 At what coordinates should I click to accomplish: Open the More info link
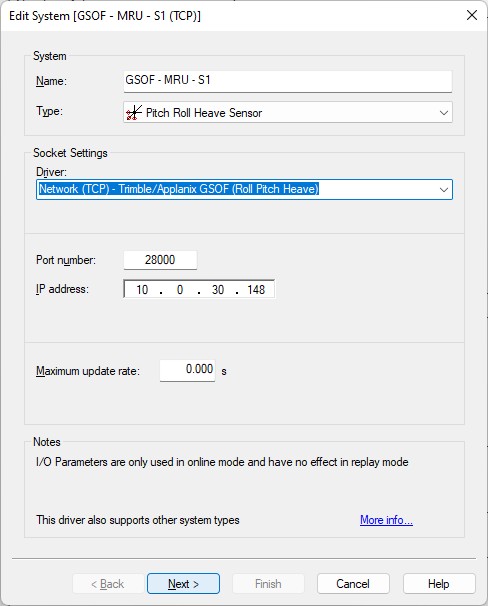[386, 520]
